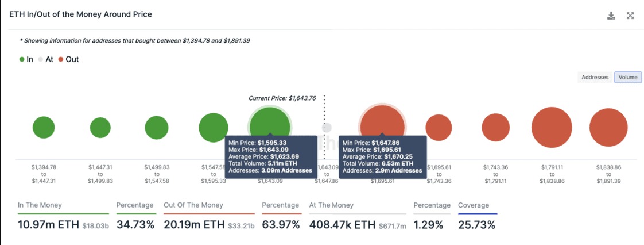644x245 pixels.
Task: Click the green bubble above $1,499.83 to $1,547.58
Action: click(x=157, y=128)
